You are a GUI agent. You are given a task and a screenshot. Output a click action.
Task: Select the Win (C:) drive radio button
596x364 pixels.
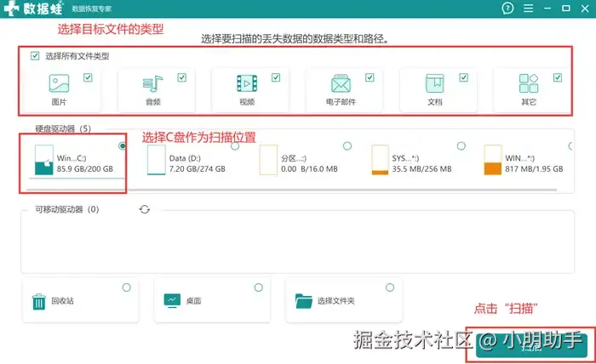[122, 145]
